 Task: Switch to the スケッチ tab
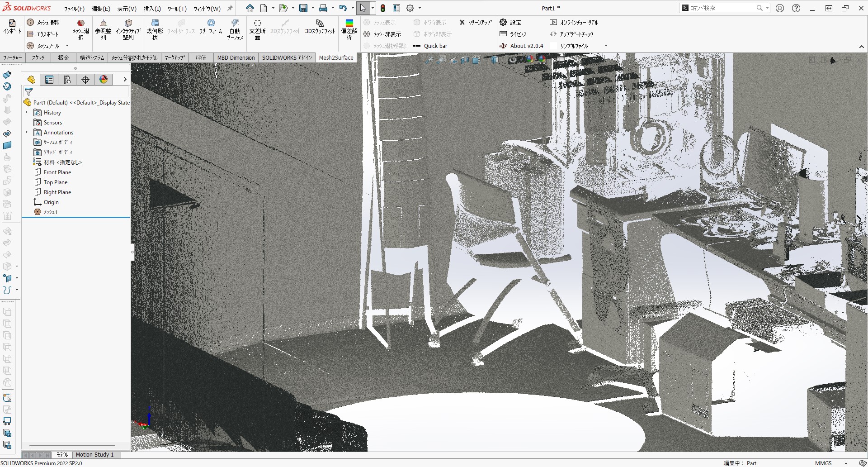[38, 57]
